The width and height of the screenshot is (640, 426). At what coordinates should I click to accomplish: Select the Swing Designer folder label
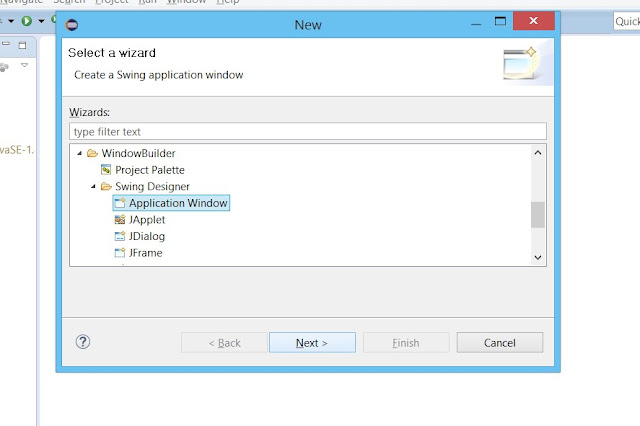152,186
